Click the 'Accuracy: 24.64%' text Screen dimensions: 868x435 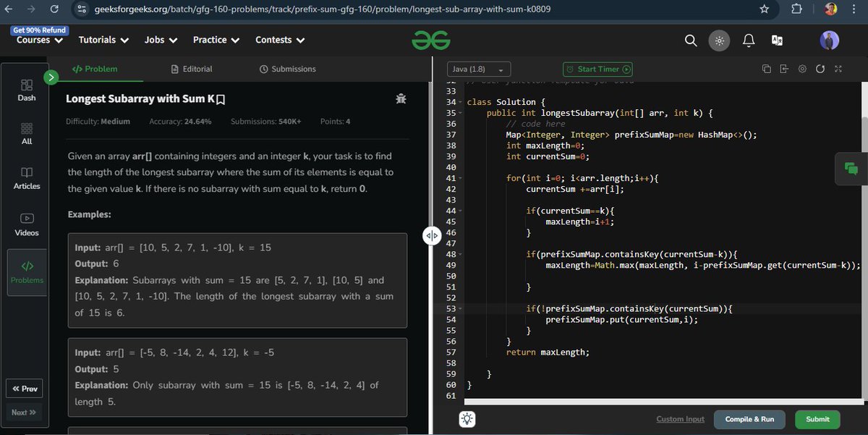click(180, 122)
